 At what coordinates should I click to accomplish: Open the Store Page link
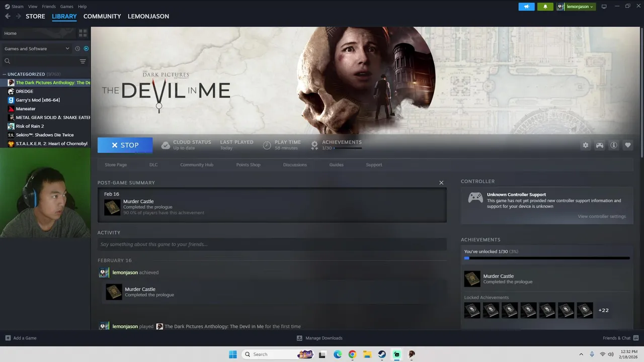tap(116, 165)
